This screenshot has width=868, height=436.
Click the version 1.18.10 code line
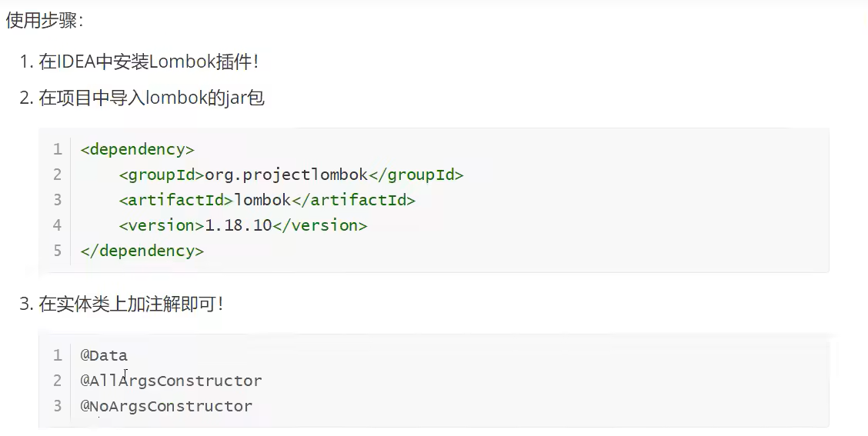pyautogui.click(x=242, y=225)
